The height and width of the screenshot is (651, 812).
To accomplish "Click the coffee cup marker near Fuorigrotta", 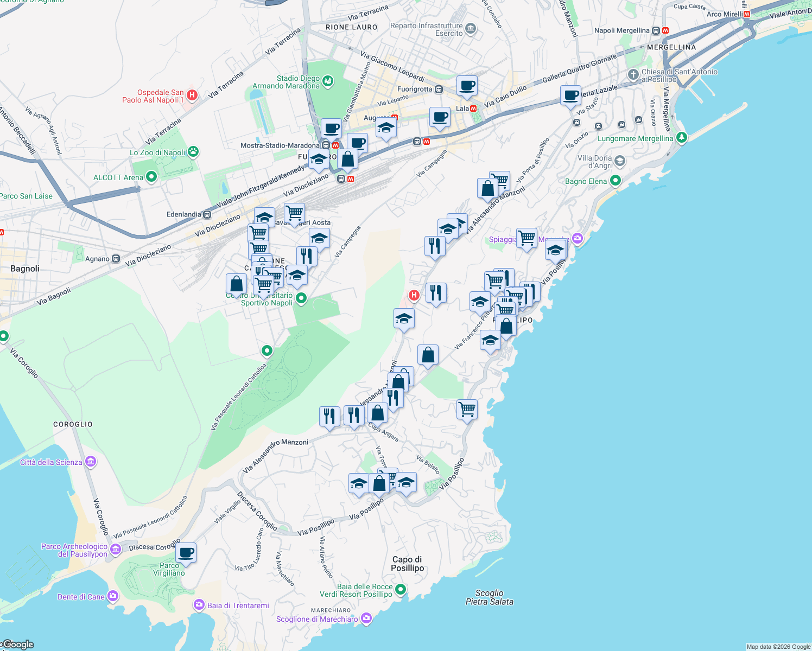I will click(467, 86).
